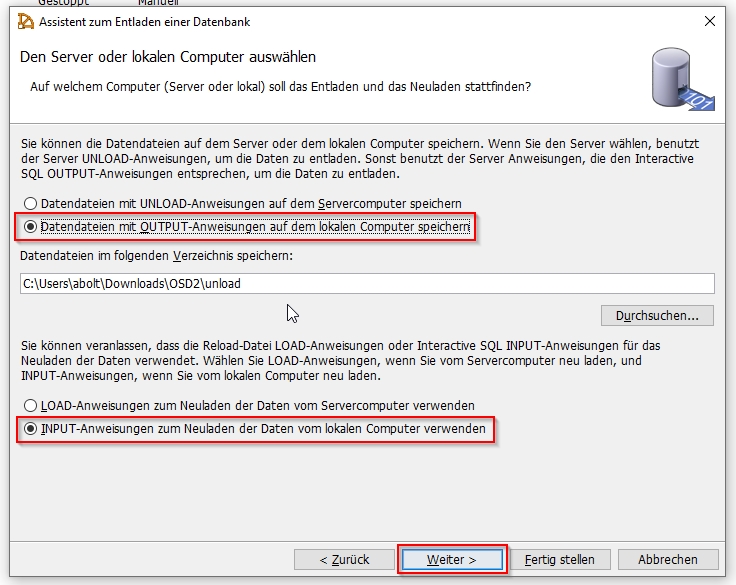Click into the unload directory path field
Viewport: 736px width, 585px height.
coord(367,283)
